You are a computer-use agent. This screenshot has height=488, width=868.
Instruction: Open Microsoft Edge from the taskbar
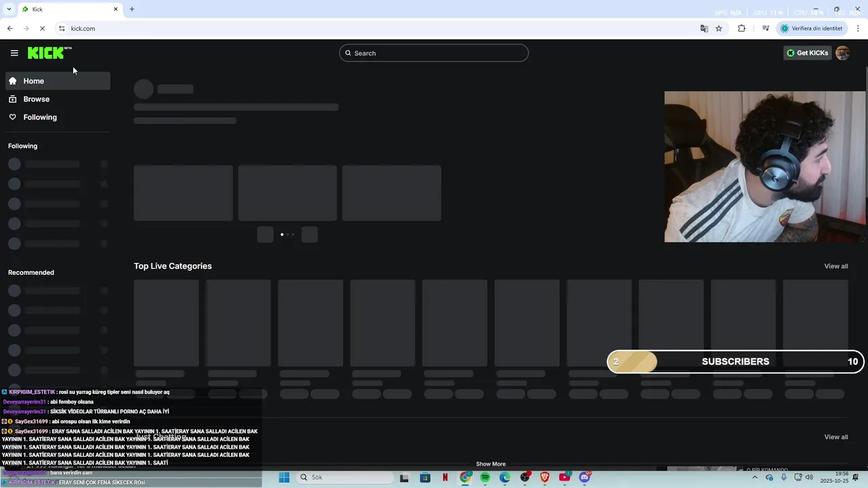click(x=505, y=477)
